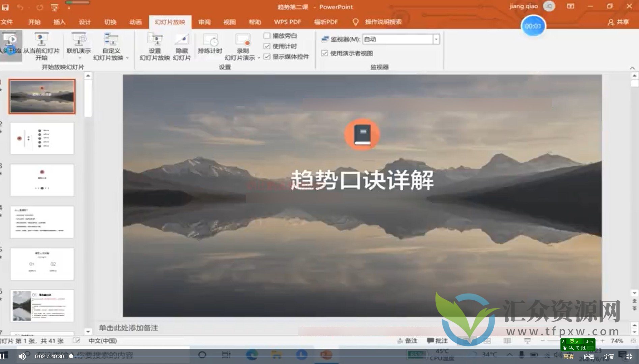Collapse the ribbon with the chevron arrow
This screenshot has width=639, height=364.
632,68
